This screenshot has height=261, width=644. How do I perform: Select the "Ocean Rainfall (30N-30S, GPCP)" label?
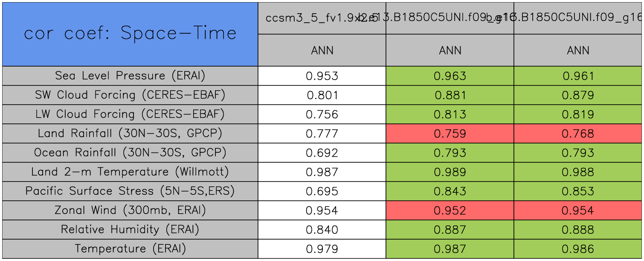tap(130, 152)
